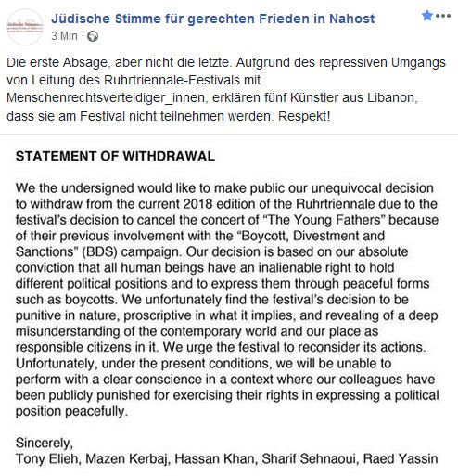
Task: Click the name Raed Yassin
Action: [x=401, y=458]
